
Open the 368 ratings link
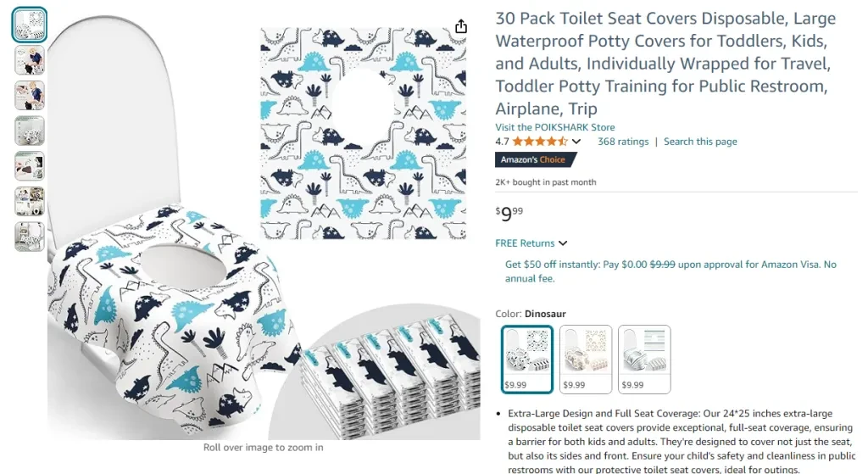(623, 142)
